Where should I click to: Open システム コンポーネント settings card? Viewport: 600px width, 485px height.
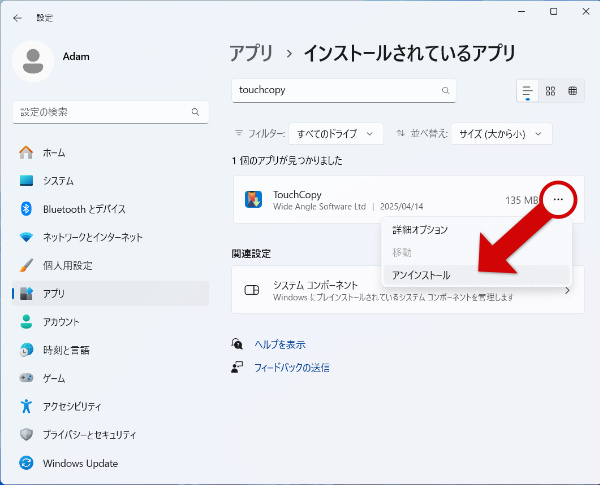[x=408, y=290]
